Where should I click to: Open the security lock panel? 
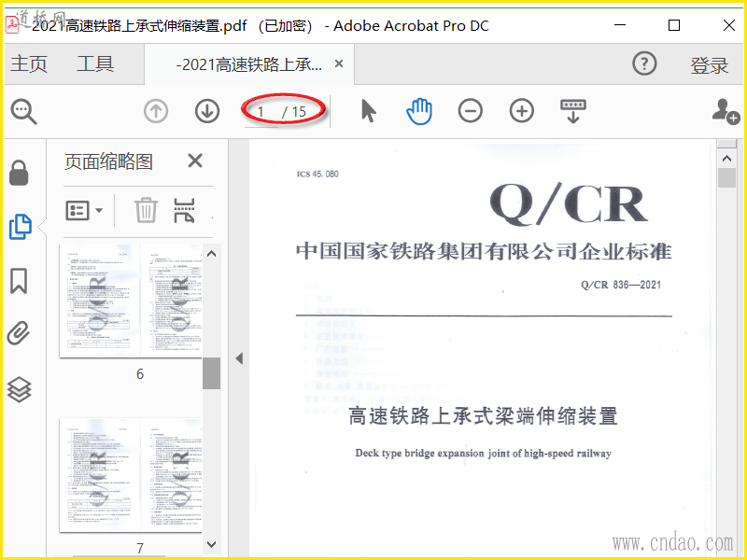(19, 173)
